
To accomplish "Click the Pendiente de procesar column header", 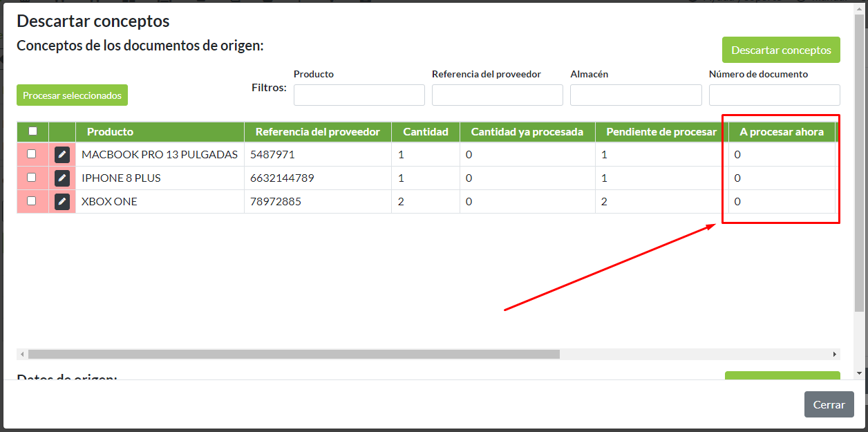I will (661, 131).
